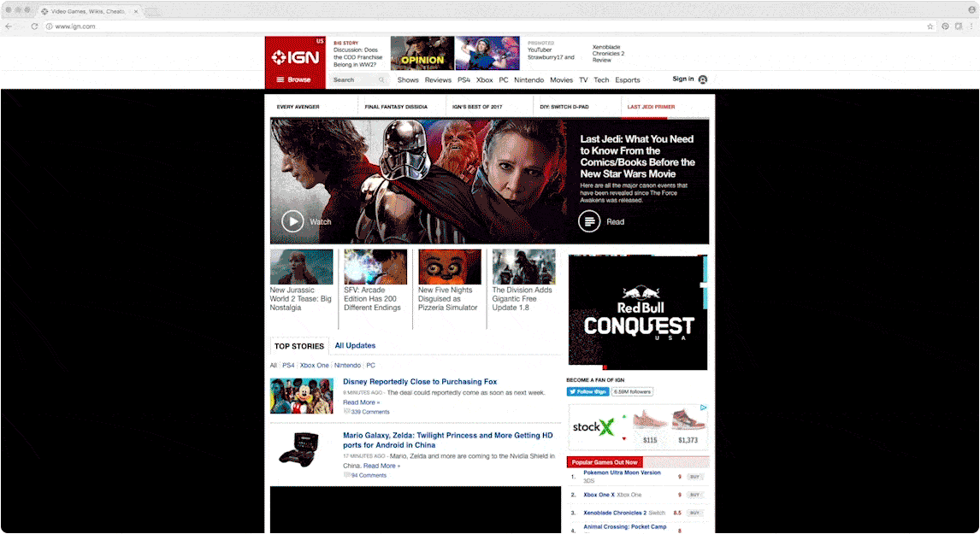Image resolution: width=980 pixels, height=534 pixels.
Task: Open the Nvidia Shield story image
Action: click(x=298, y=449)
